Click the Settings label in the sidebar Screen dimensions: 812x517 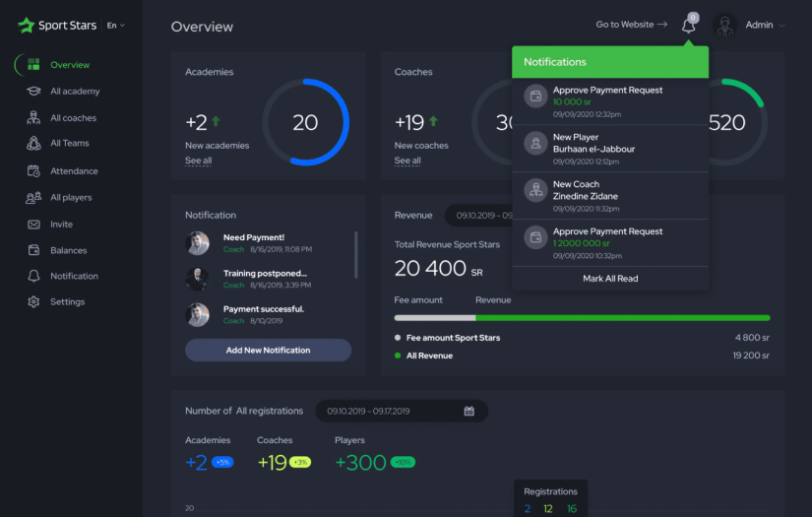click(x=67, y=301)
